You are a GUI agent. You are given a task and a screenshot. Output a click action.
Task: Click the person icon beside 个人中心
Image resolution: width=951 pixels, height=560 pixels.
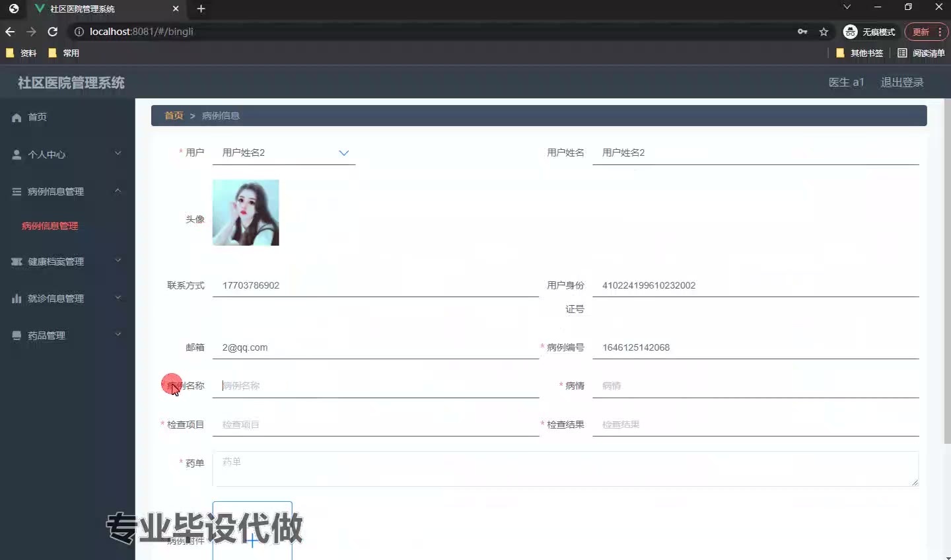pos(17,155)
